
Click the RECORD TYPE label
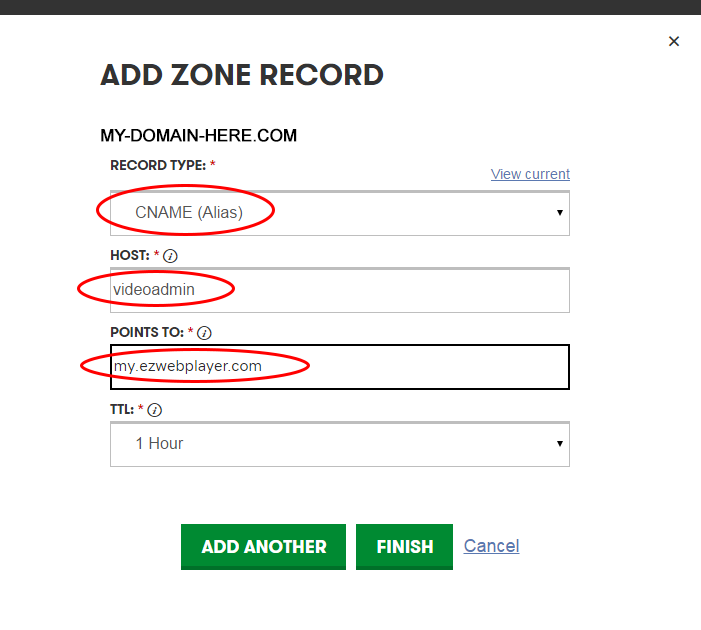pyautogui.click(x=158, y=165)
